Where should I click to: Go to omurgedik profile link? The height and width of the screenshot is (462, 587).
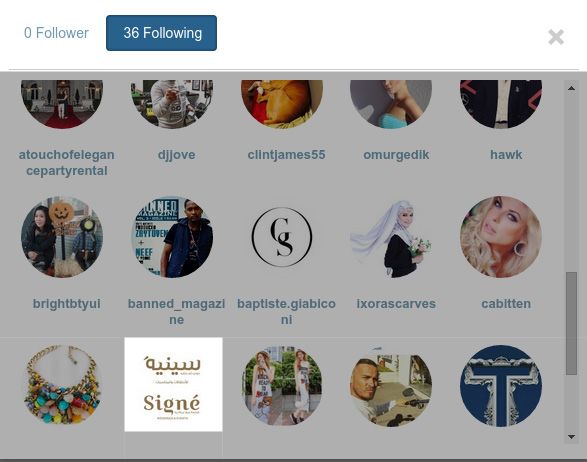point(396,155)
